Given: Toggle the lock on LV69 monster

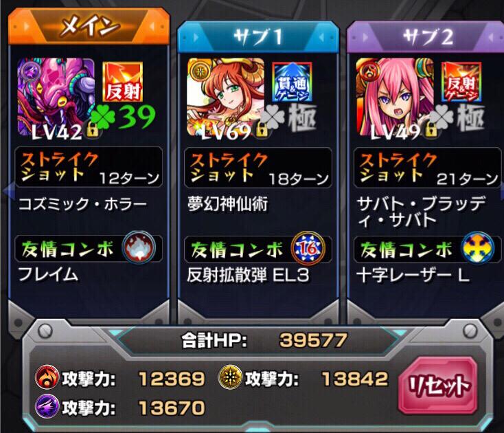Looking at the screenshot, I should [x=262, y=129].
